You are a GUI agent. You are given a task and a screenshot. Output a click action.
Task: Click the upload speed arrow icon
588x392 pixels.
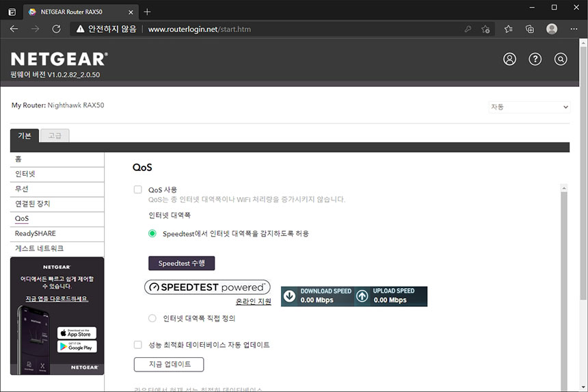[362, 296]
